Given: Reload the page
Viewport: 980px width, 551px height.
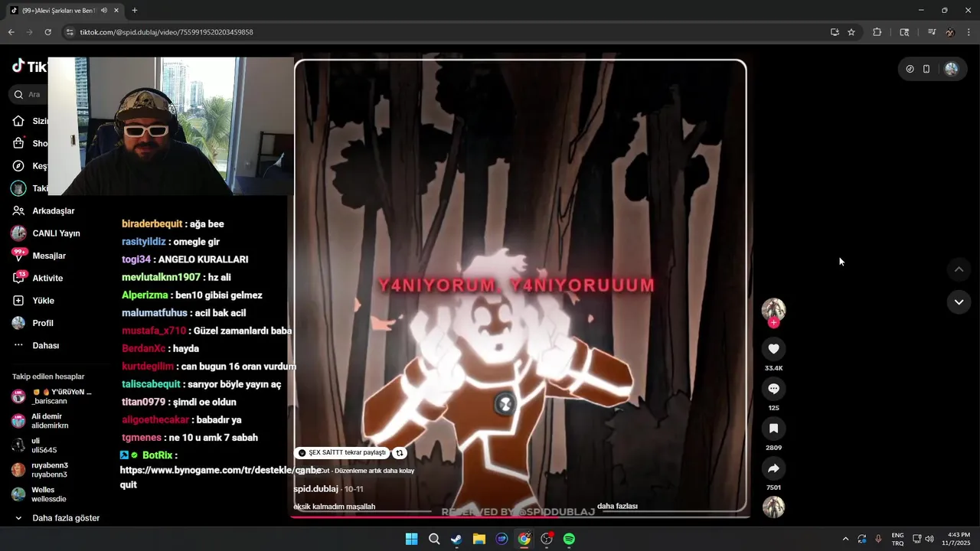Looking at the screenshot, I should (x=47, y=32).
